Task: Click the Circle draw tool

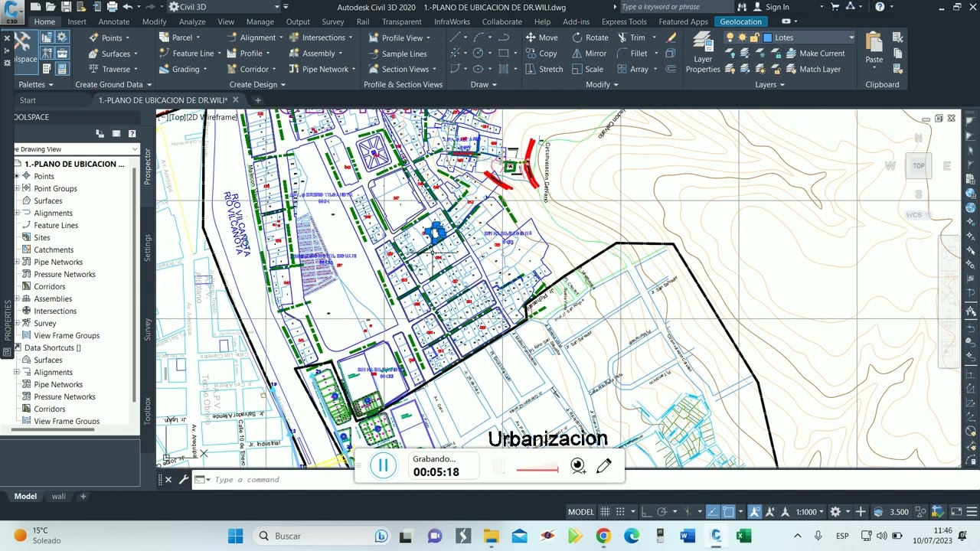Action: coord(479,54)
